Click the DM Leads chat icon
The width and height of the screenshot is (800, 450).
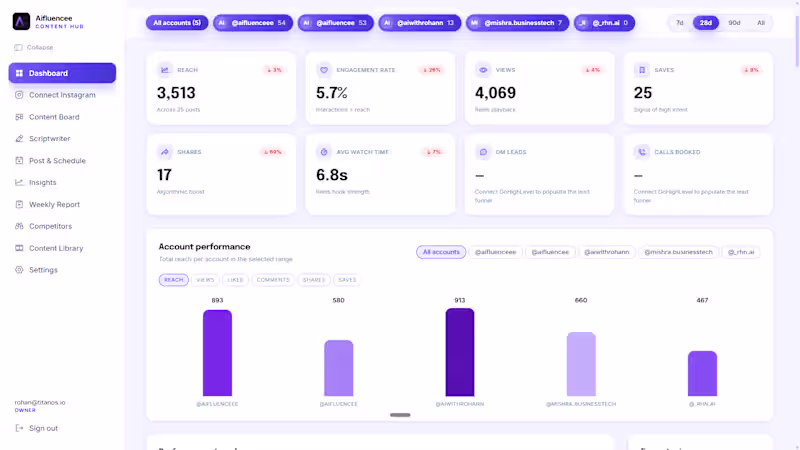[483, 152]
